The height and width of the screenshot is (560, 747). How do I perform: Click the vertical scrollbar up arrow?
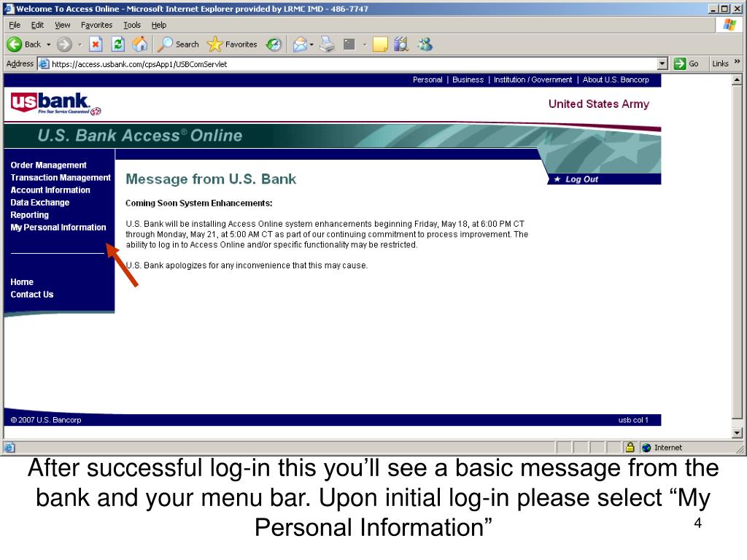click(x=737, y=79)
